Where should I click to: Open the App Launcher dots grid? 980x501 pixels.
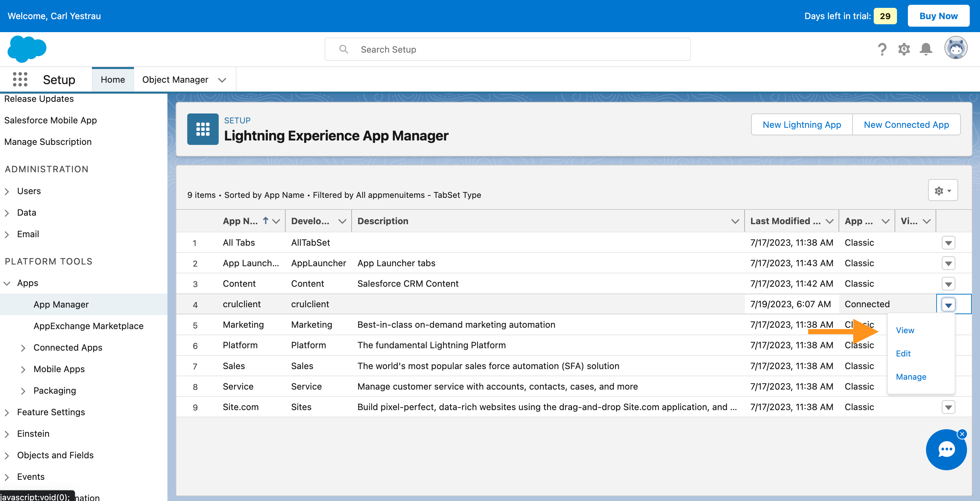tap(20, 80)
